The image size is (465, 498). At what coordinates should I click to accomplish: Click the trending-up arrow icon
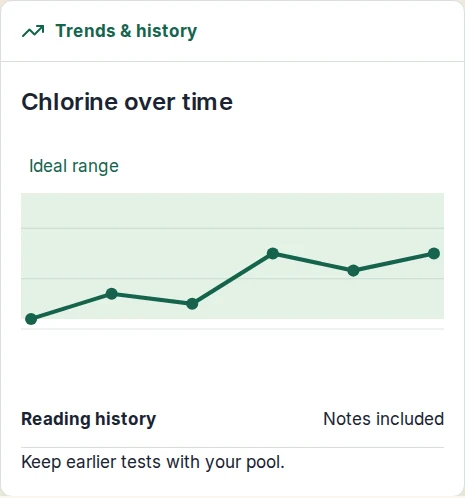tap(33, 31)
